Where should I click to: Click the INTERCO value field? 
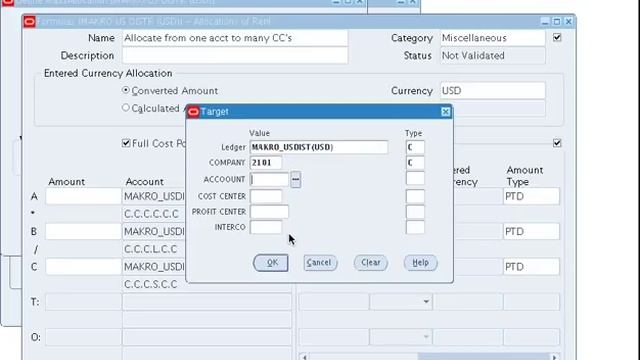tap(266, 227)
